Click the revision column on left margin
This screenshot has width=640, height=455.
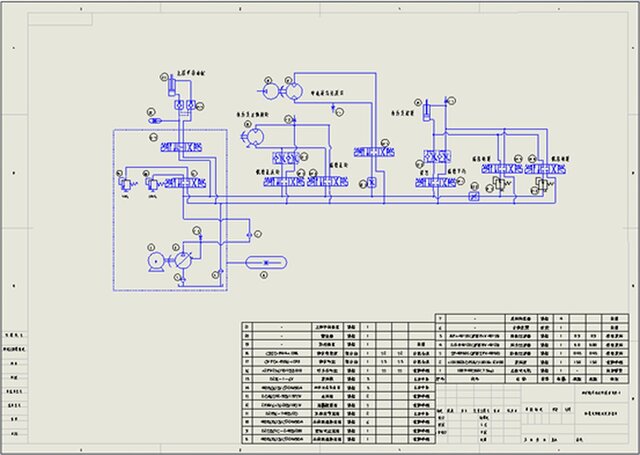point(13,384)
